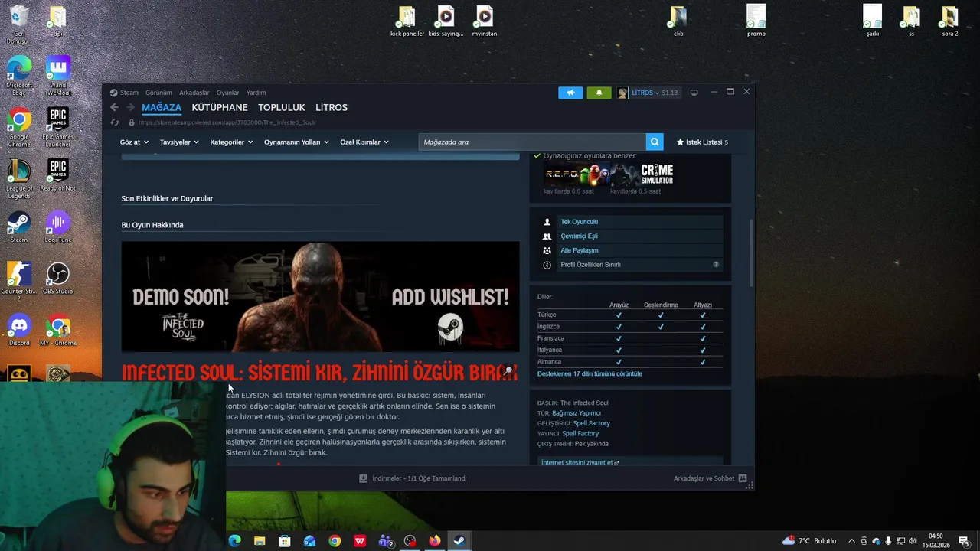Click the store page URL address

[227, 122]
